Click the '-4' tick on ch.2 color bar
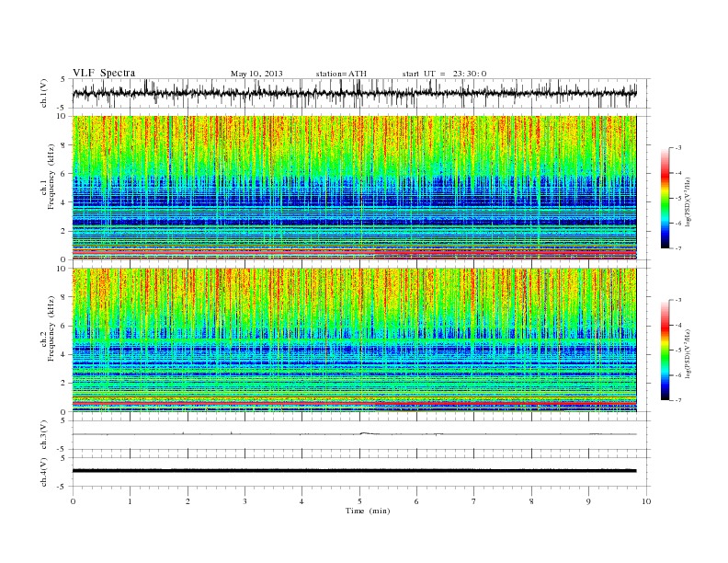This screenshot has height=563, width=728. click(678, 325)
